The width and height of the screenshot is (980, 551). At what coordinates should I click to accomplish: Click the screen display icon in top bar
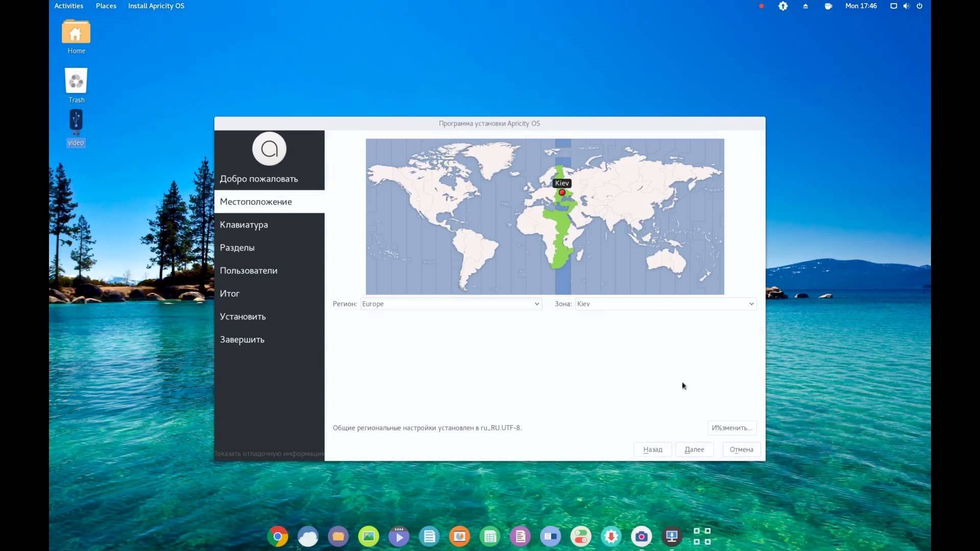pos(894,6)
